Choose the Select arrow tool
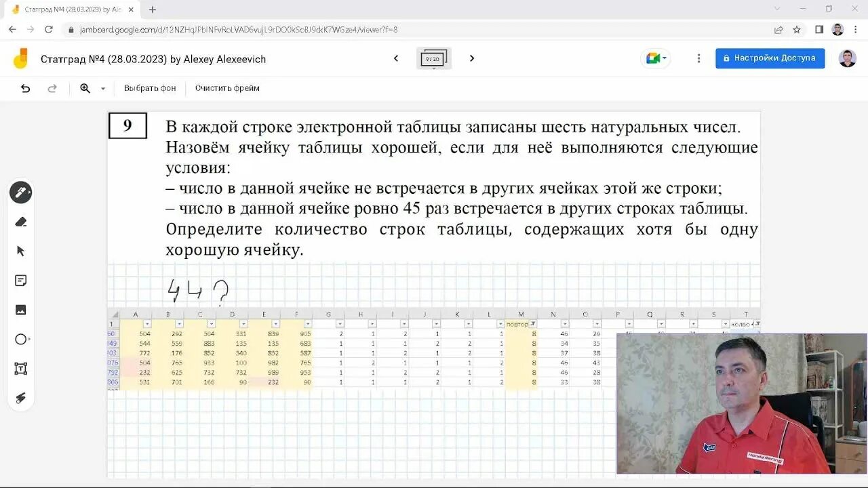Screen dimensions: 868x488 click(21, 251)
